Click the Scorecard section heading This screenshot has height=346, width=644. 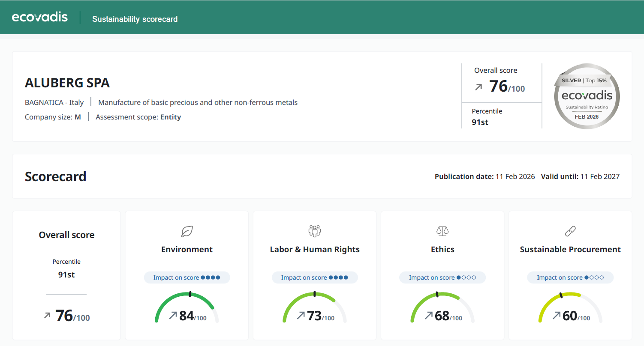(56, 176)
